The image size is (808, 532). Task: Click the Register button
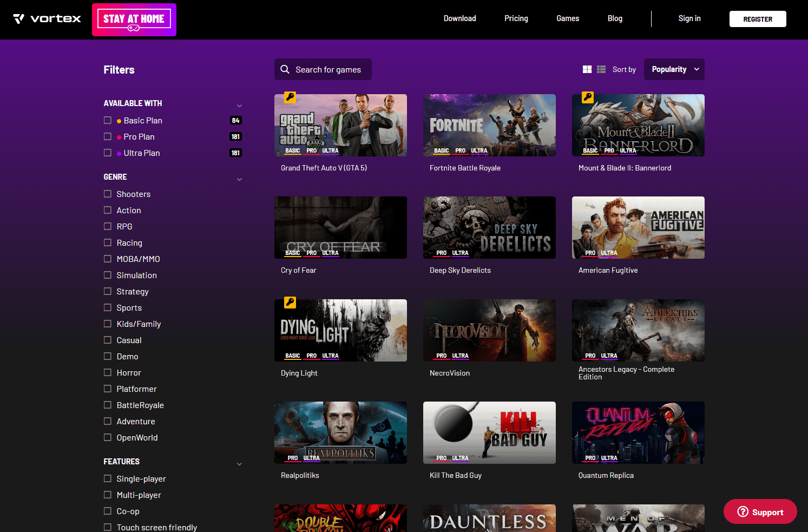[x=758, y=19]
